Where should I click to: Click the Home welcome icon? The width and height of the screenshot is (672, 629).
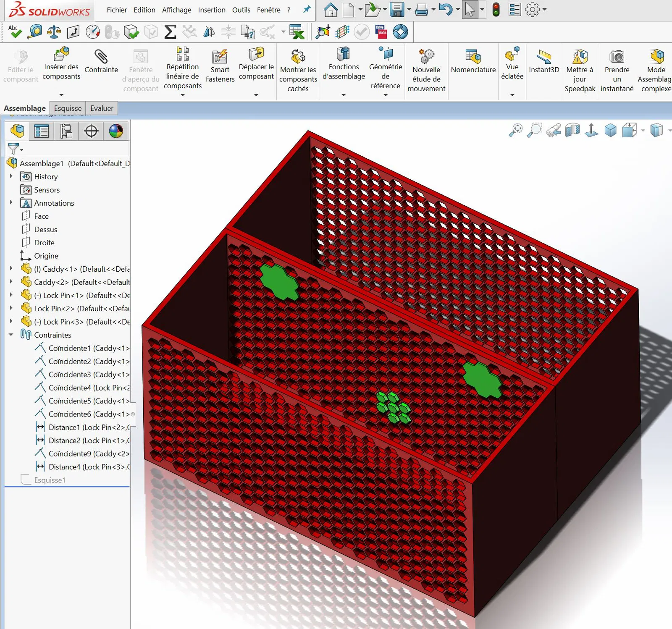tap(331, 10)
